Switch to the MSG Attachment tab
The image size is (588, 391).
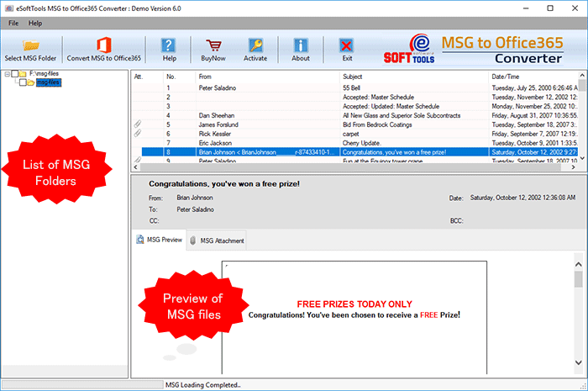click(217, 240)
